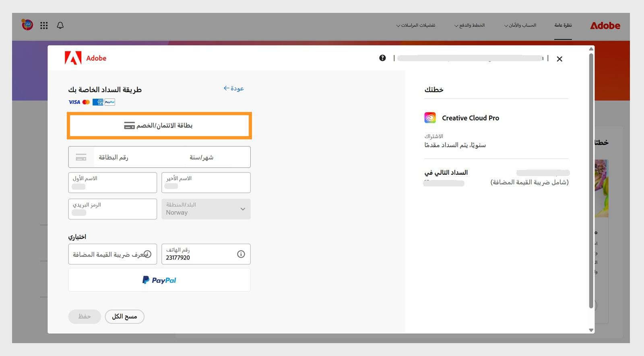644x356 pixels.
Task: Focus the VAT ID field
Action: [113, 254]
